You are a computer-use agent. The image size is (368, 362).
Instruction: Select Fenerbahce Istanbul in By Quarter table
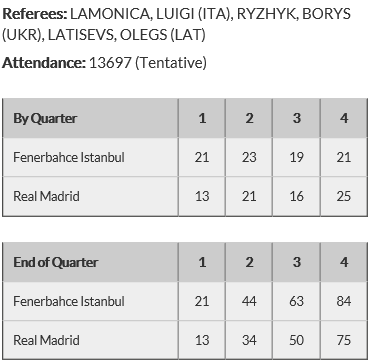[x=69, y=157]
